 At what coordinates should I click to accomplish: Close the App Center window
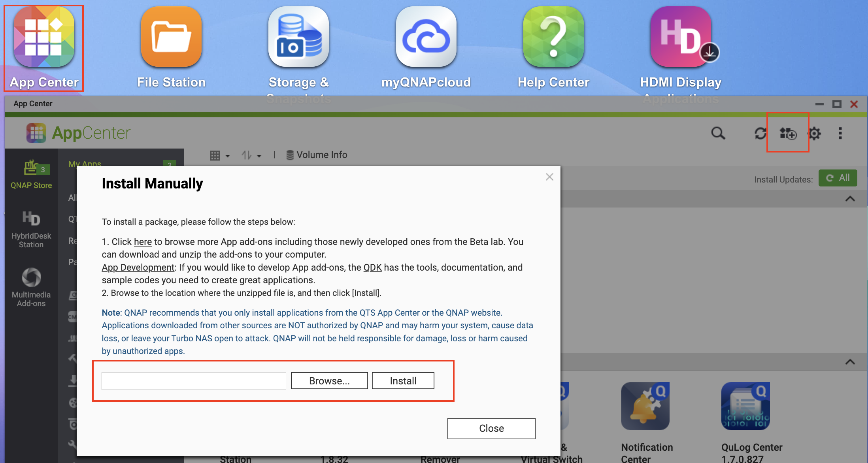pos(854,104)
